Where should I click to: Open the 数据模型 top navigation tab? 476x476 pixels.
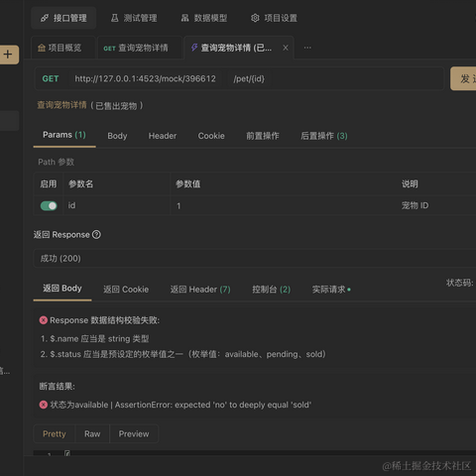[204, 18]
